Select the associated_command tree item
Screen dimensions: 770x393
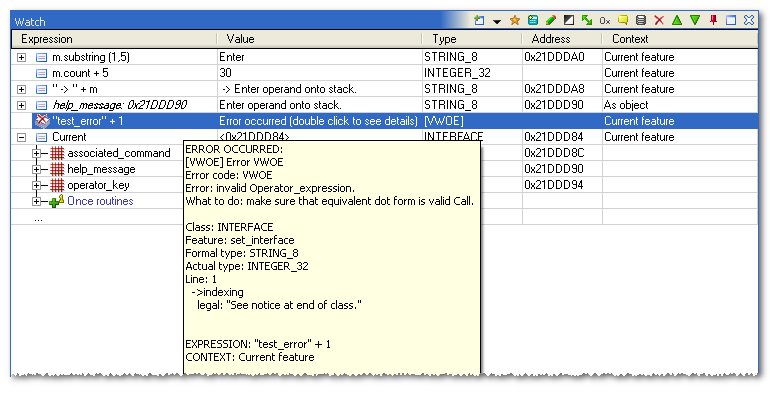119,153
